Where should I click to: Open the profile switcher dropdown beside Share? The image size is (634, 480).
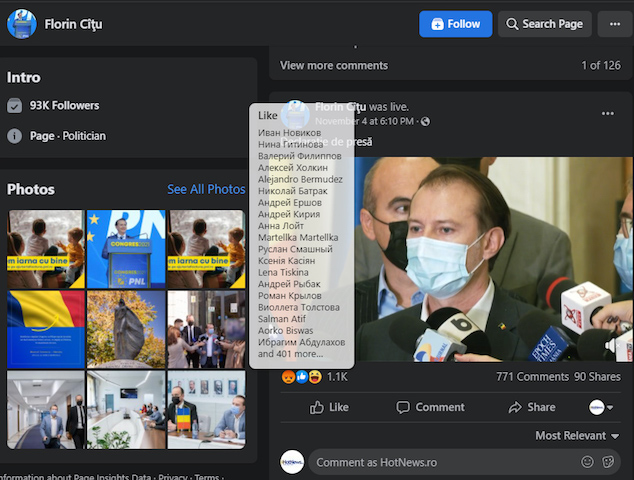tap(602, 407)
